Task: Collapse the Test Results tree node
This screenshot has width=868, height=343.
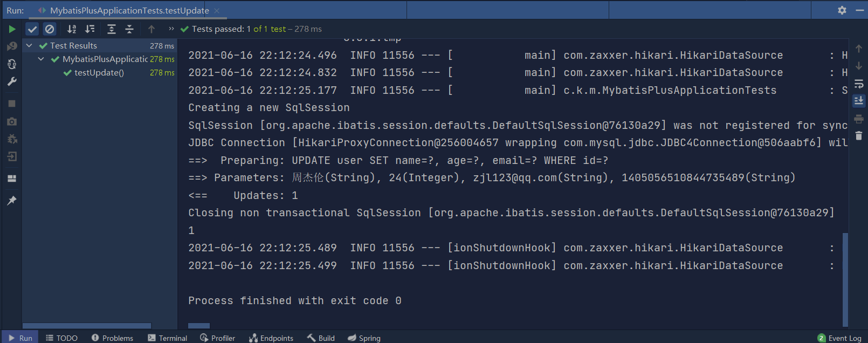Action: (29, 45)
